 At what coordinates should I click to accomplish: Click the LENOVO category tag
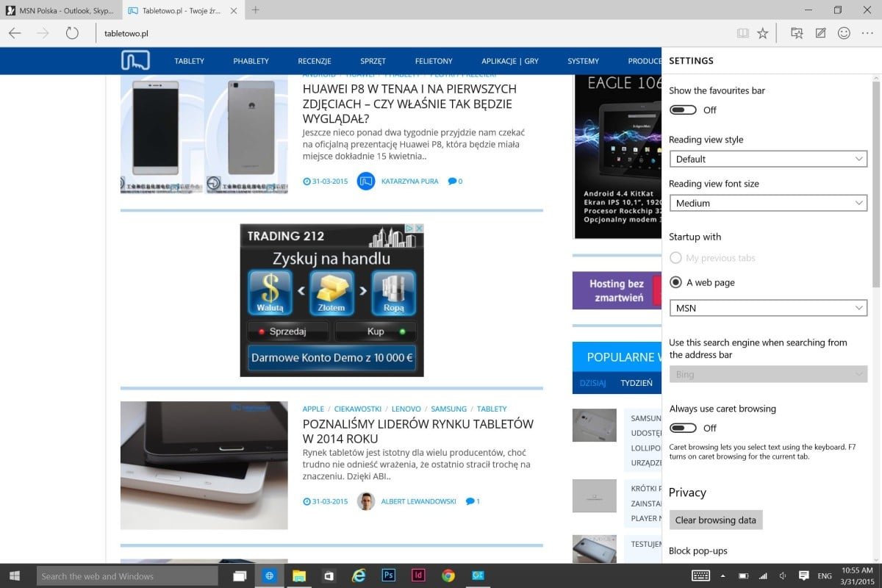pyautogui.click(x=406, y=409)
